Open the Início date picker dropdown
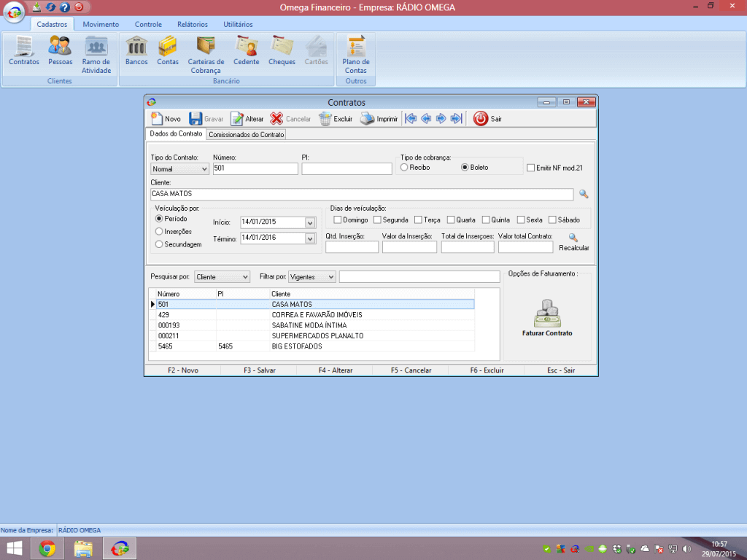 (310, 222)
